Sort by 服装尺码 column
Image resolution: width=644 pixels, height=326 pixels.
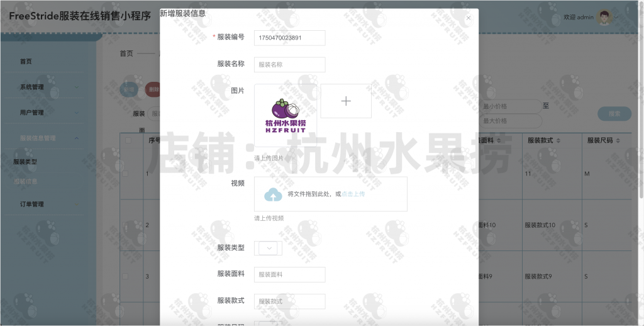[618, 140]
